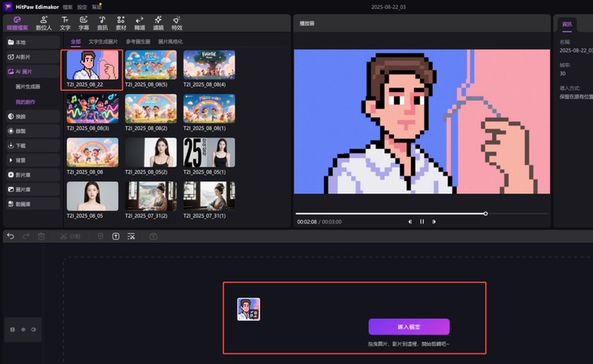Switch to the 參考圖生圖 tab
Image resolution: width=593 pixels, height=364 pixels.
point(138,41)
